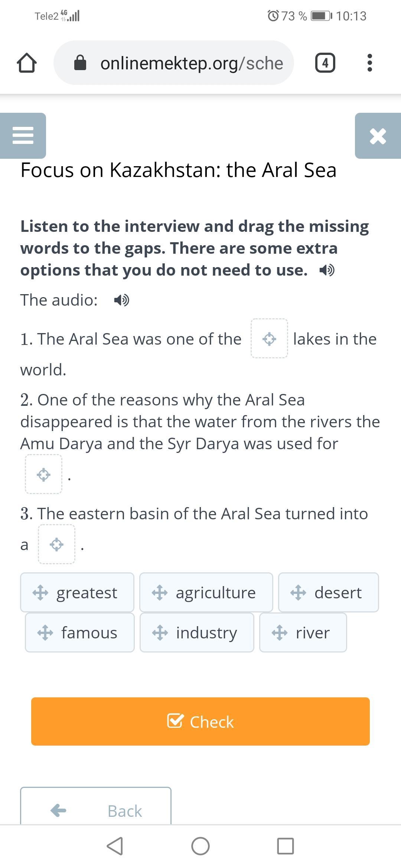Tap the Android recent apps square
The height and width of the screenshot is (868, 401).
point(286,846)
